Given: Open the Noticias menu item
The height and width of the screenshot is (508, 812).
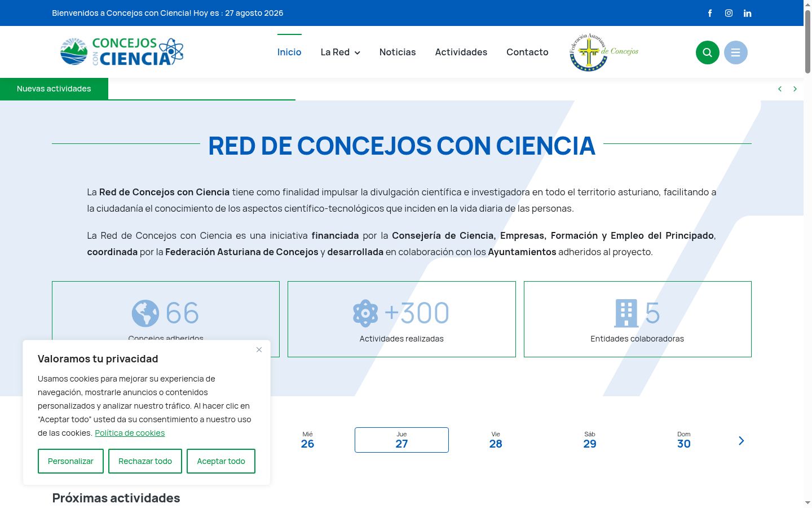Looking at the screenshot, I should [398, 52].
